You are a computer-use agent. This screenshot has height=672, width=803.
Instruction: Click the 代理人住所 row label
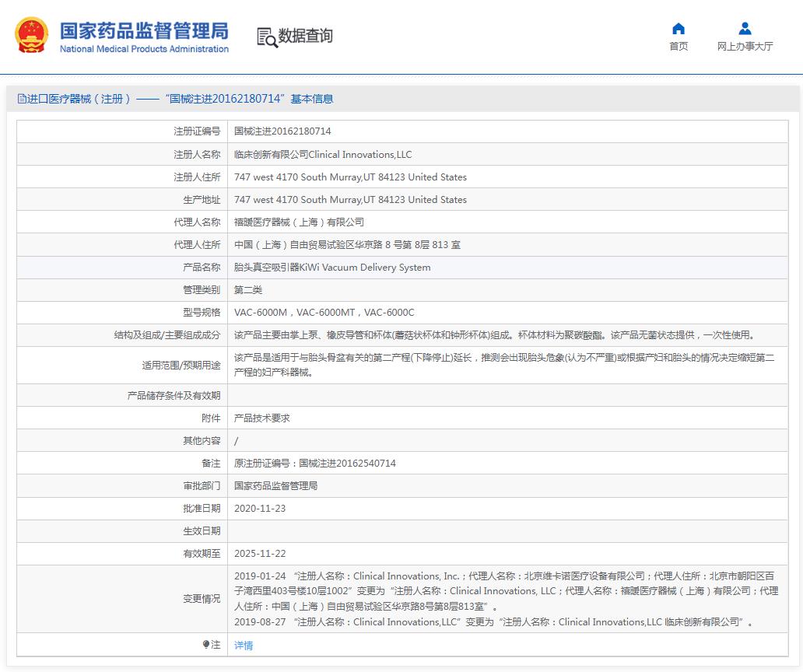tap(197, 244)
